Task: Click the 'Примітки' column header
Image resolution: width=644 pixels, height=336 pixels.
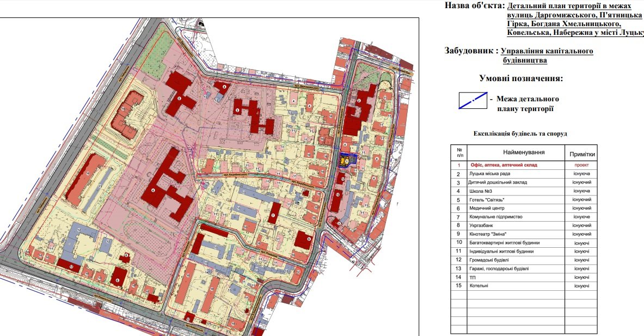Action: (x=581, y=154)
